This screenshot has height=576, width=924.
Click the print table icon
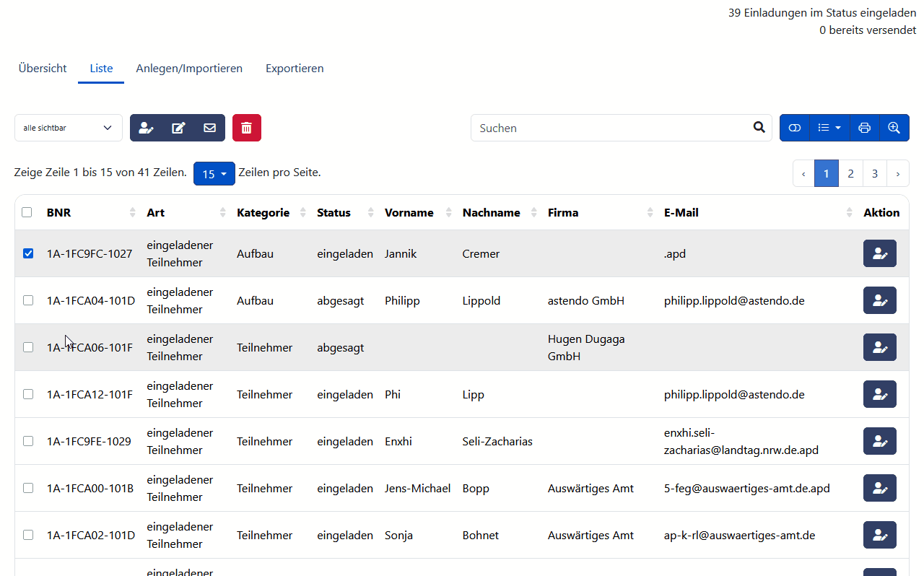tap(864, 128)
